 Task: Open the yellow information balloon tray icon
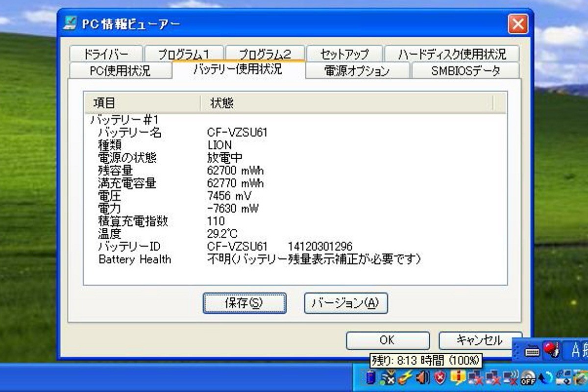(x=458, y=377)
